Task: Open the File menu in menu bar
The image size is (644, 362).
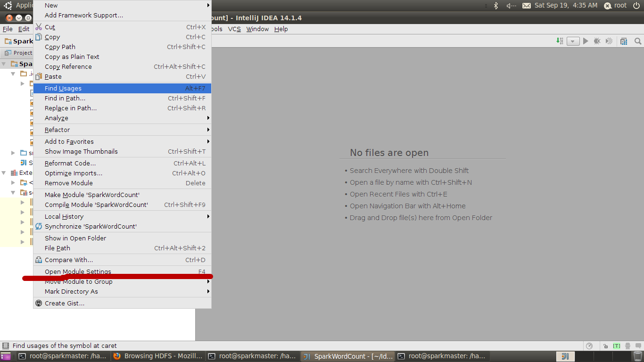Action: tap(8, 29)
